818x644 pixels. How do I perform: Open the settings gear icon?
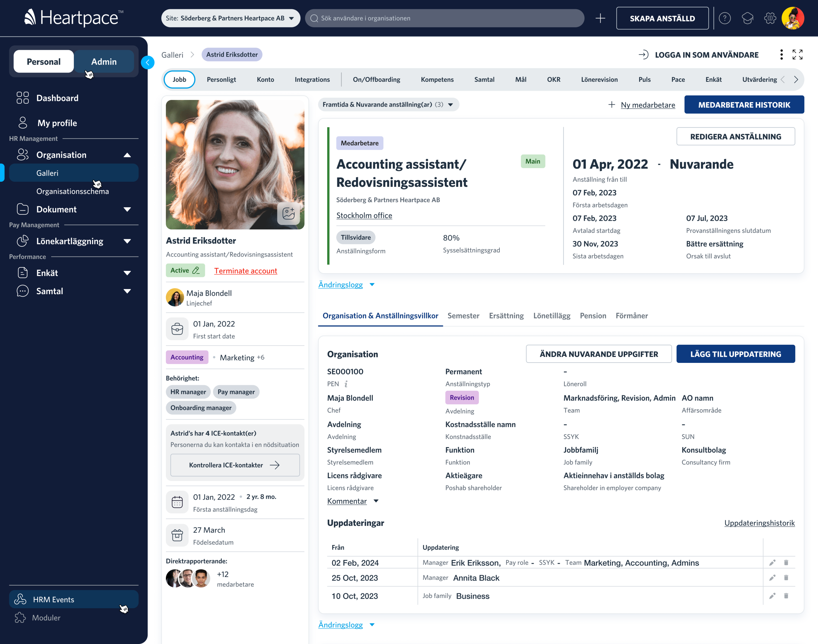coord(770,18)
